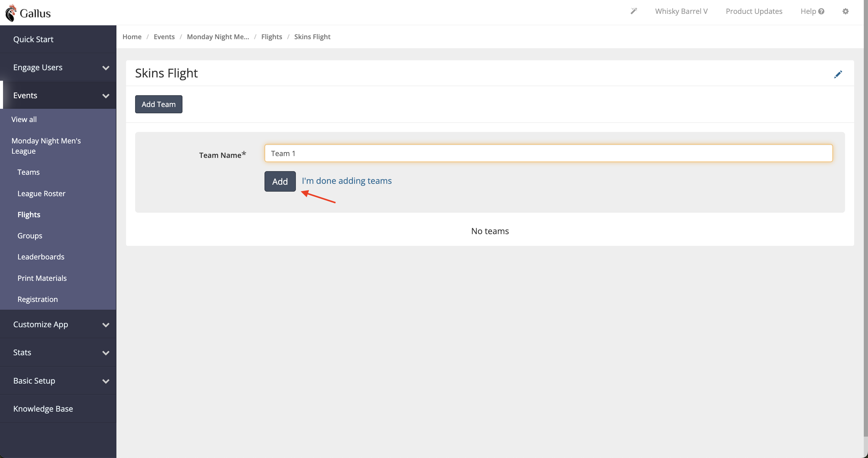Select View all events
The image size is (868, 458).
click(x=24, y=119)
